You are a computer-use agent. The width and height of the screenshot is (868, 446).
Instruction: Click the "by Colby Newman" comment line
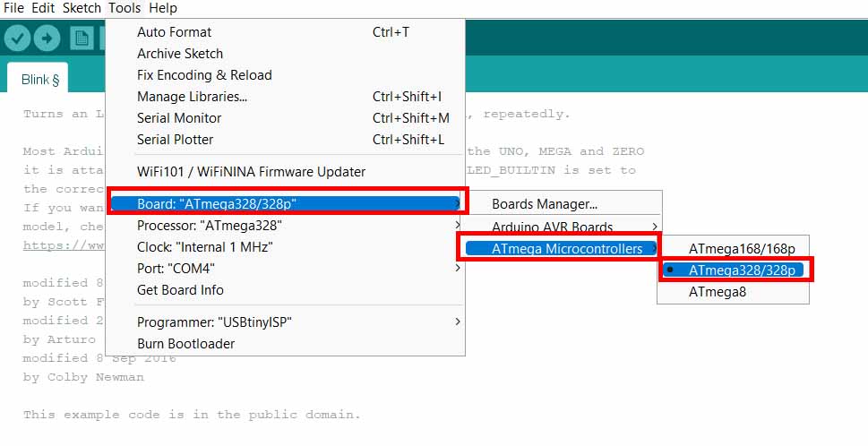(x=83, y=377)
